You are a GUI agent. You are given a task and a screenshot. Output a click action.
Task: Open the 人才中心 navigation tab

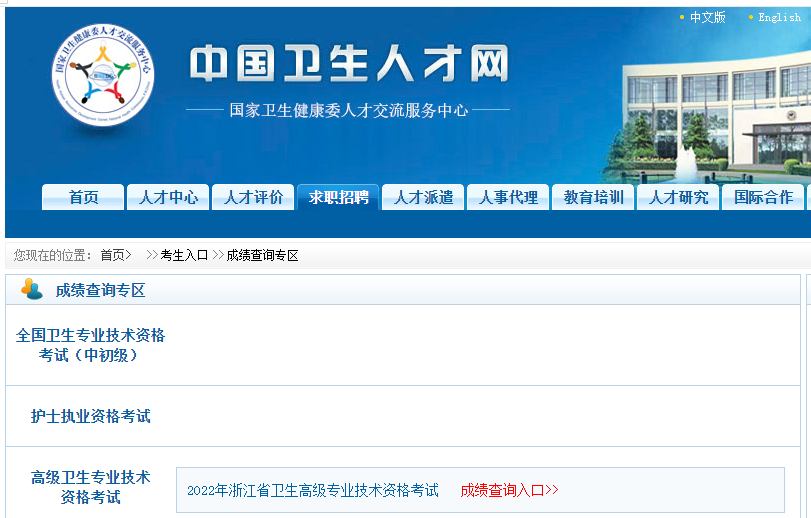(168, 197)
